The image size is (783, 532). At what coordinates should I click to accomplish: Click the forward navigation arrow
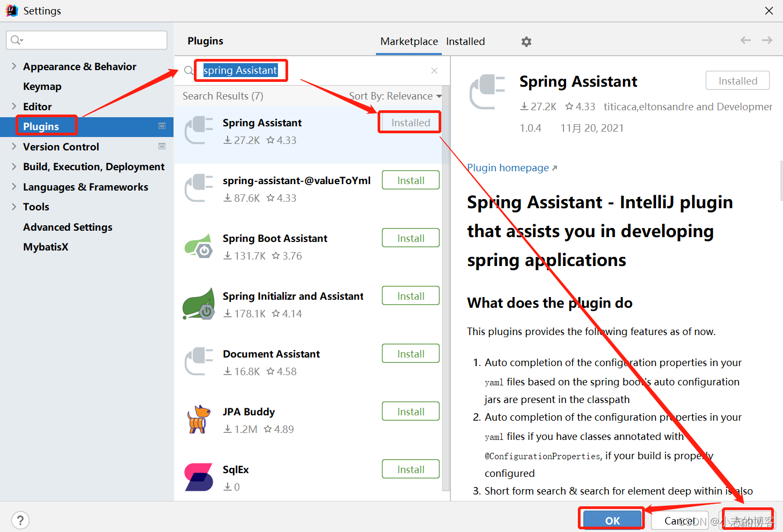767,40
